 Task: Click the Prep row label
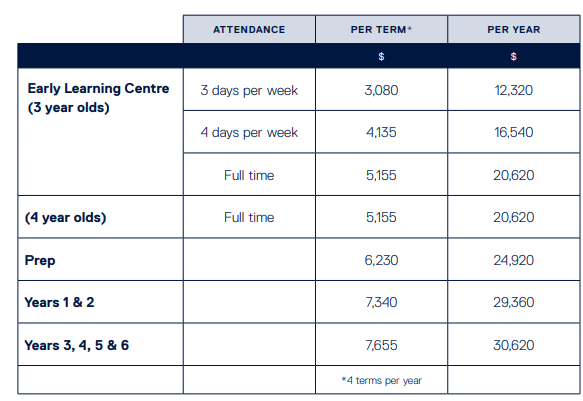click(x=40, y=260)
